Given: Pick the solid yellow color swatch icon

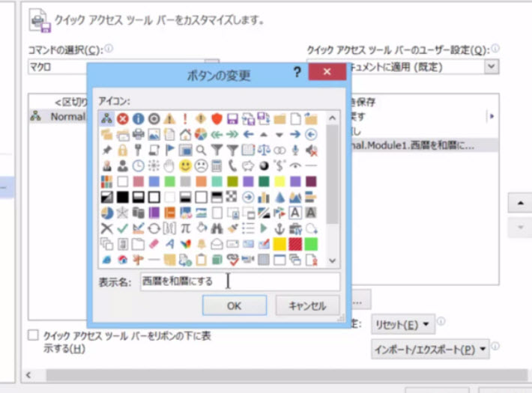Looking at the screenshot, I should (x=279, y=244).
